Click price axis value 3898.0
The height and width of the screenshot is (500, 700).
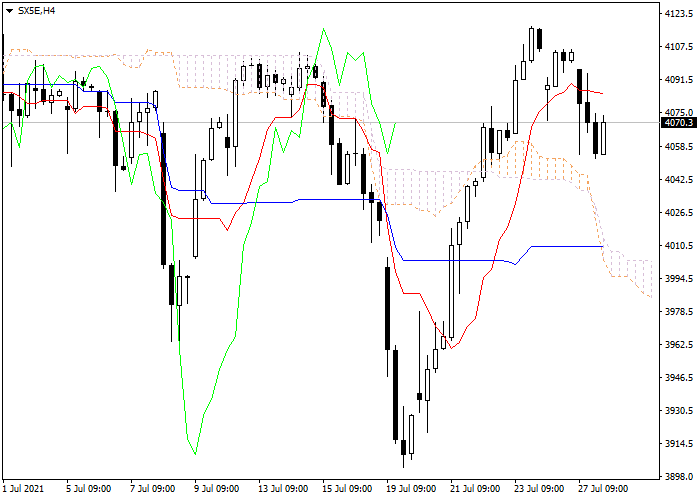pos(679,477)
